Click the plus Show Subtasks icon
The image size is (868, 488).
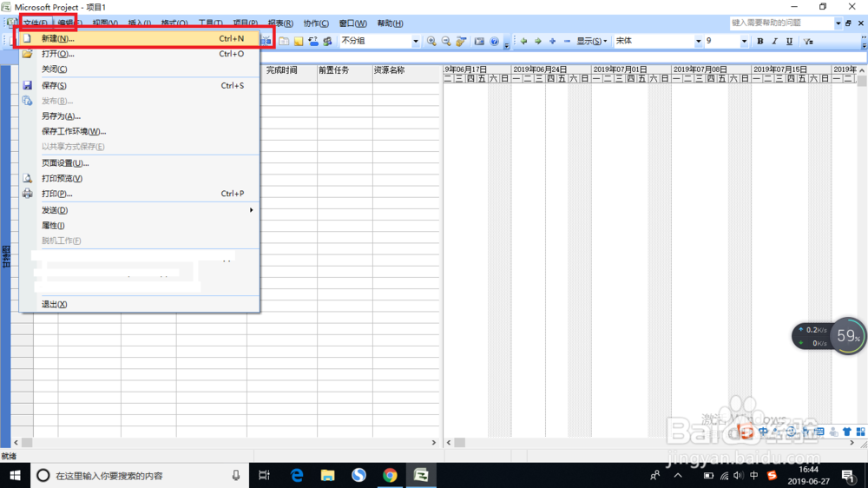552,41
